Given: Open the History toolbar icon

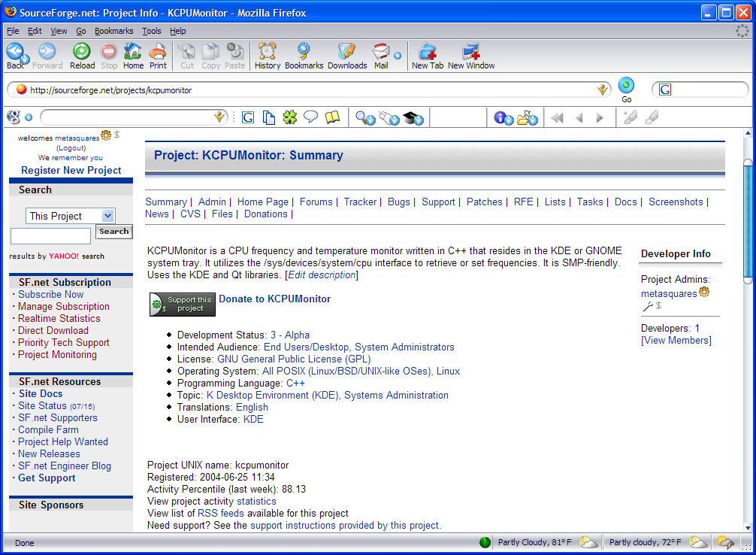Looking at the screenshot, I should 267,55.
